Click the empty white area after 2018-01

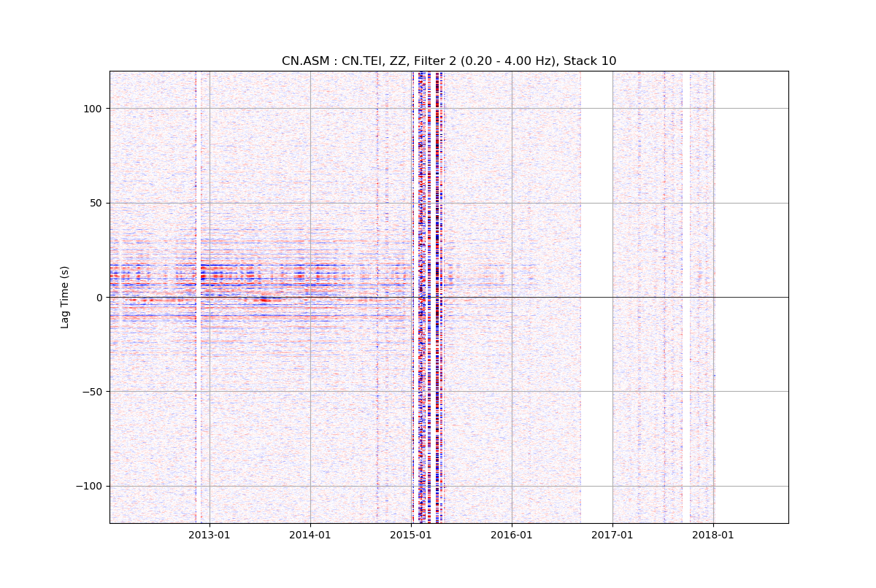click(752, 292)
